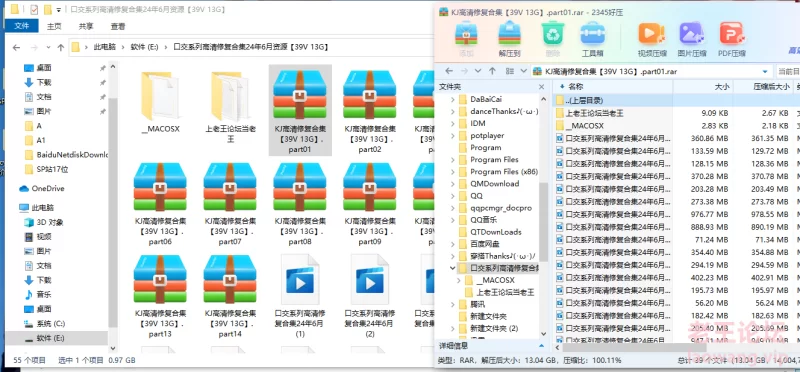Open the 文件 ribbon tab

(x=22, y=26)
